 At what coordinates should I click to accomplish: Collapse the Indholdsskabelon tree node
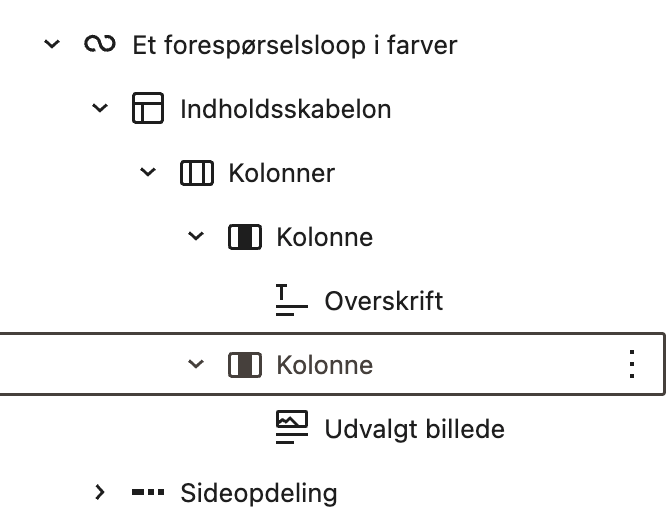pyautogui.click(x=100, y=109)
